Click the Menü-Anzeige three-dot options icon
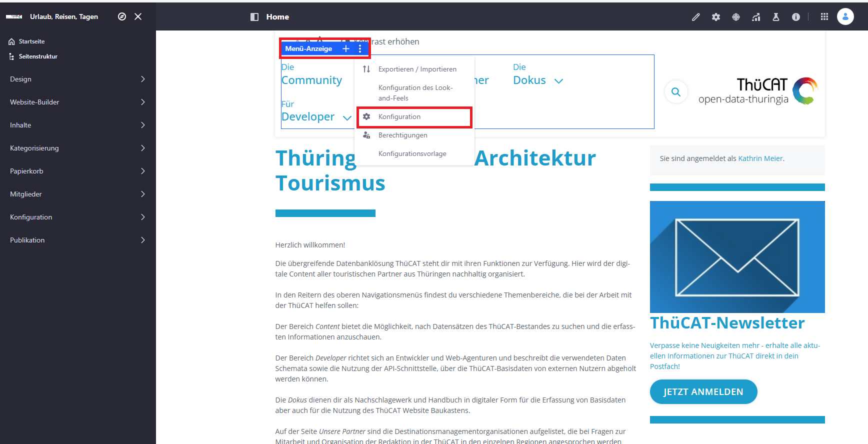This screenshot has height=444, width=868. (360, 48)
